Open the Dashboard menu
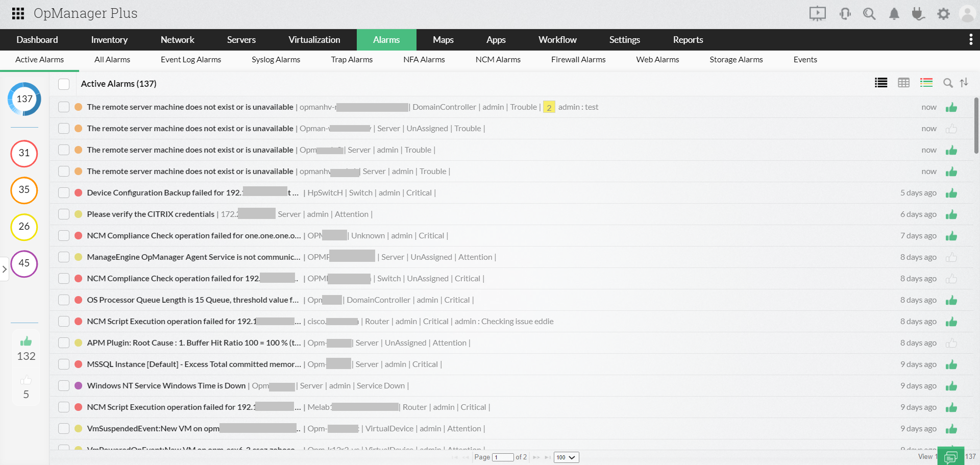This screenshot has width=980, height=465. click(x=37, y=40)
